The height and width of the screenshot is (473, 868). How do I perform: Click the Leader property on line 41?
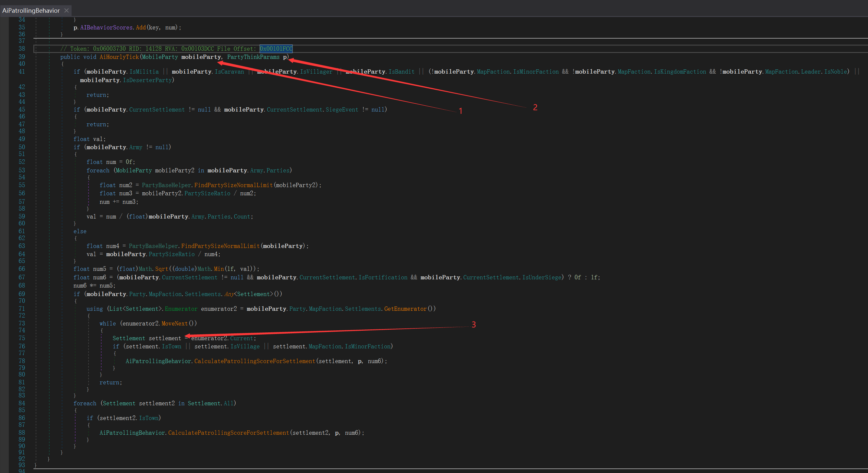point(811,72)
